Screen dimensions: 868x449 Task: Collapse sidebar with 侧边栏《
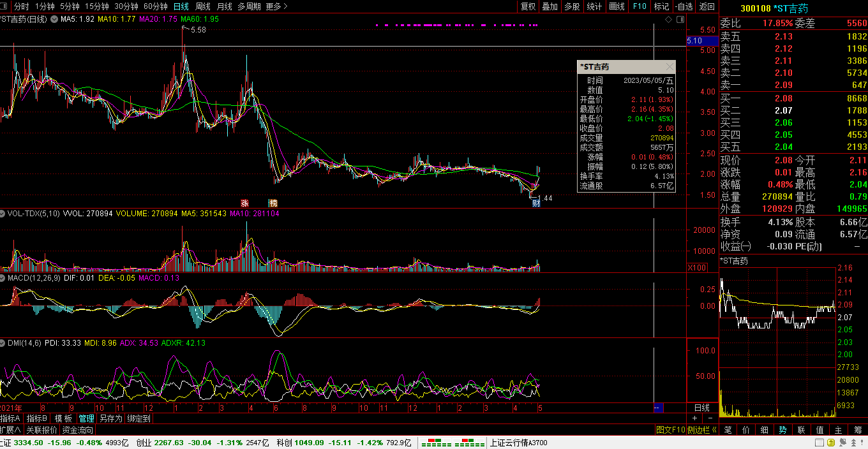tap(702, 430)
